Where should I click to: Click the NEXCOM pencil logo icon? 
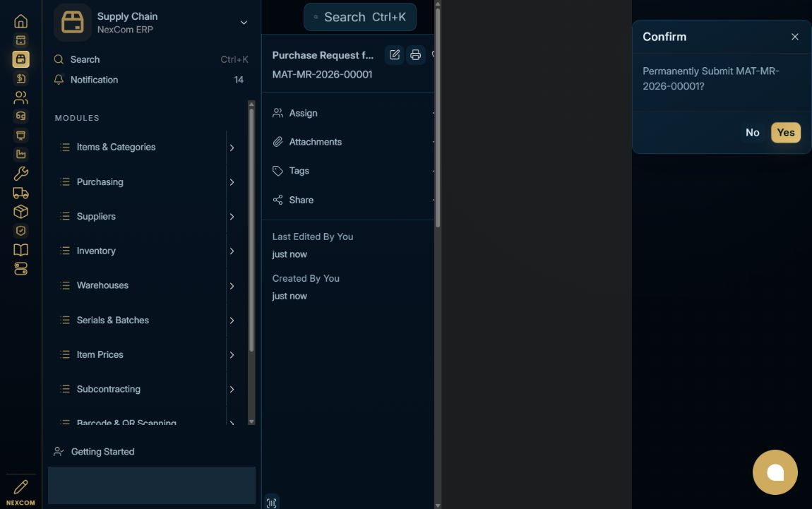pyautogui.click(x=20, y=486)
